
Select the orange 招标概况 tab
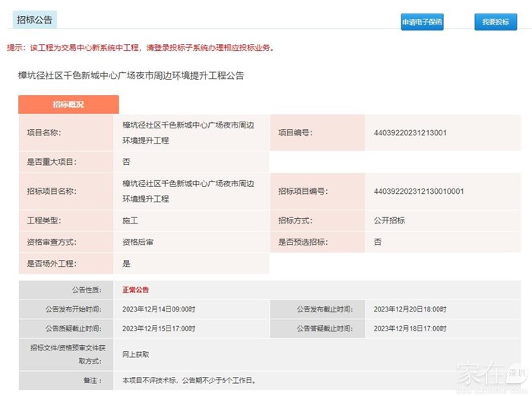pos(68,104)
